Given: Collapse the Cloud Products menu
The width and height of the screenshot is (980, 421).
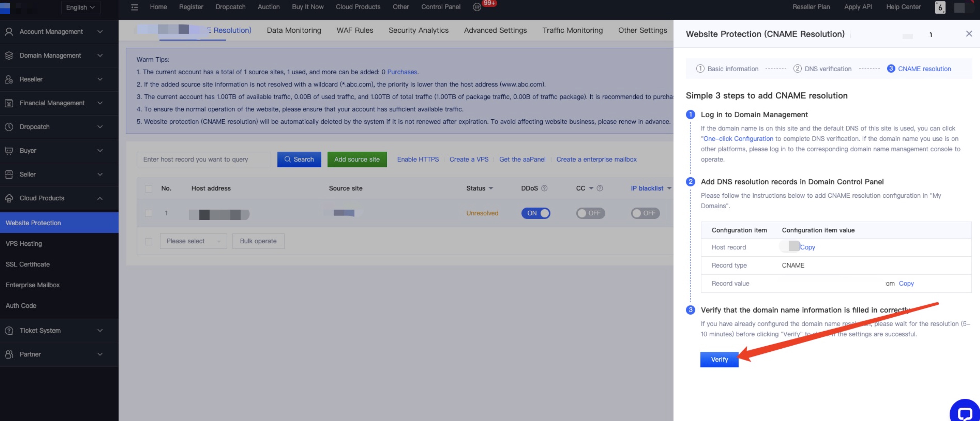Looking at the screenshot, I should (x=100, y=198).
